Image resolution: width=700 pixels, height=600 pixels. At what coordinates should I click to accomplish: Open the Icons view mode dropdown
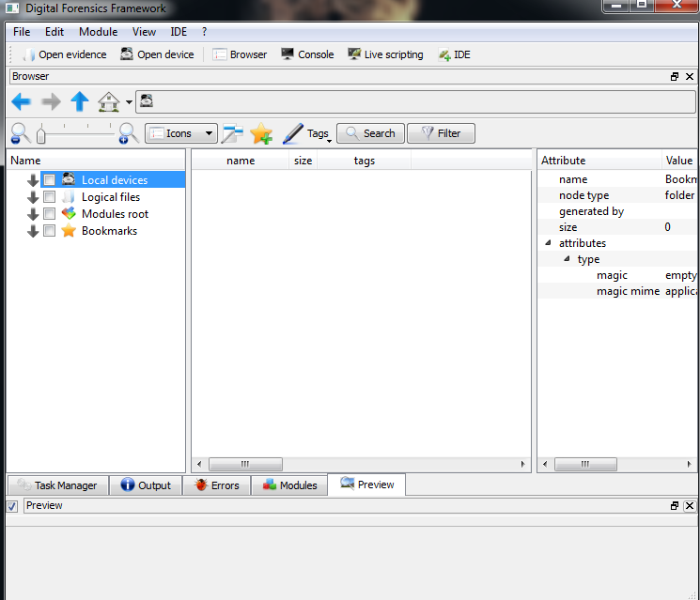[x=181, y=133]
